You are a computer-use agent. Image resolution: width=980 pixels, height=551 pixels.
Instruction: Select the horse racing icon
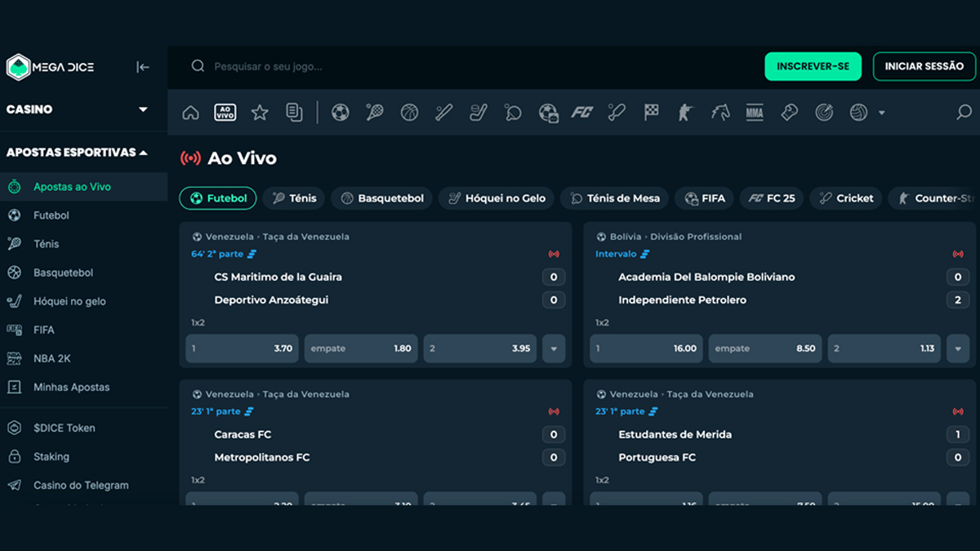(720, 113)
